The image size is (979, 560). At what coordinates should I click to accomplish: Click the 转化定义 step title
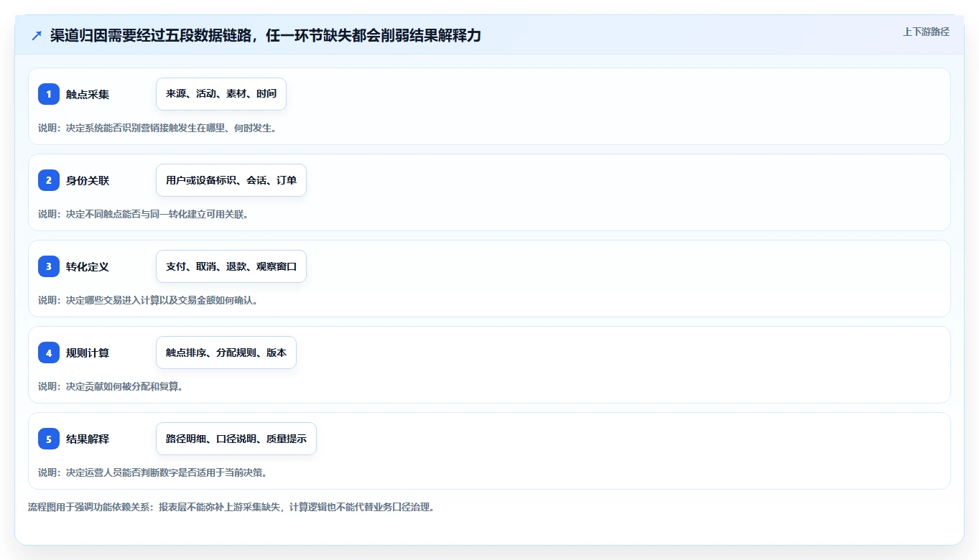88,266
